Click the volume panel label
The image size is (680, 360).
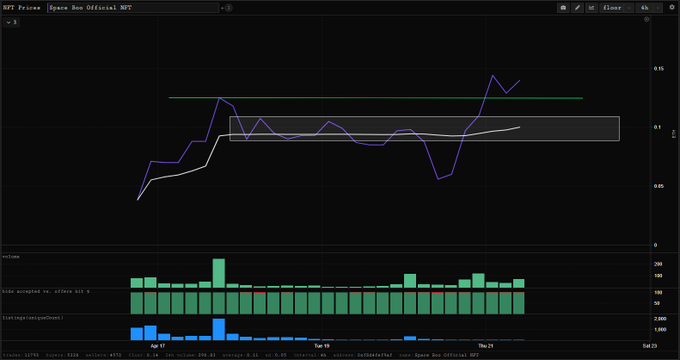(x=11, y=257)
